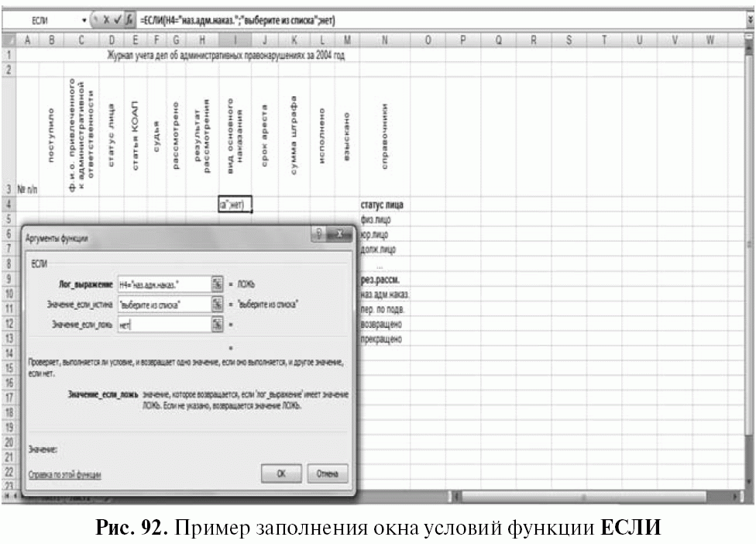The width and height of the screenshot is (756, 544).
Task: Select row 1 header
Action: (x=9, y=56)
